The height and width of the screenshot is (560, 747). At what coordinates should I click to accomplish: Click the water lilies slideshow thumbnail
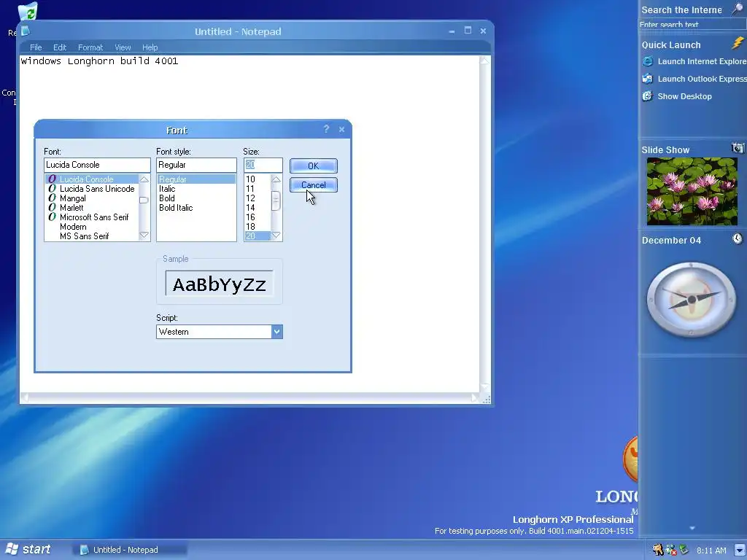pyautogui.click(x=692, y=192)
